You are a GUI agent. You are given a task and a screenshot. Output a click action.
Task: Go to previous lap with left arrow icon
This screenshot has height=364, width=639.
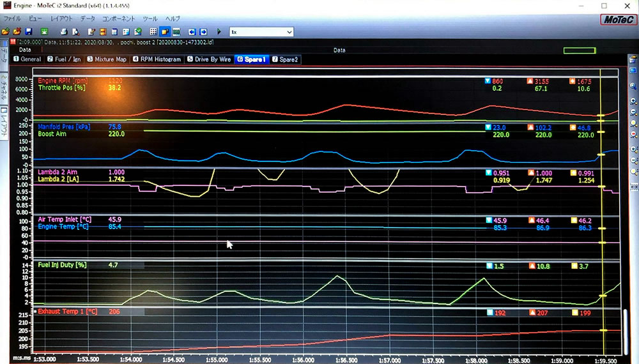tap(192, 31)
